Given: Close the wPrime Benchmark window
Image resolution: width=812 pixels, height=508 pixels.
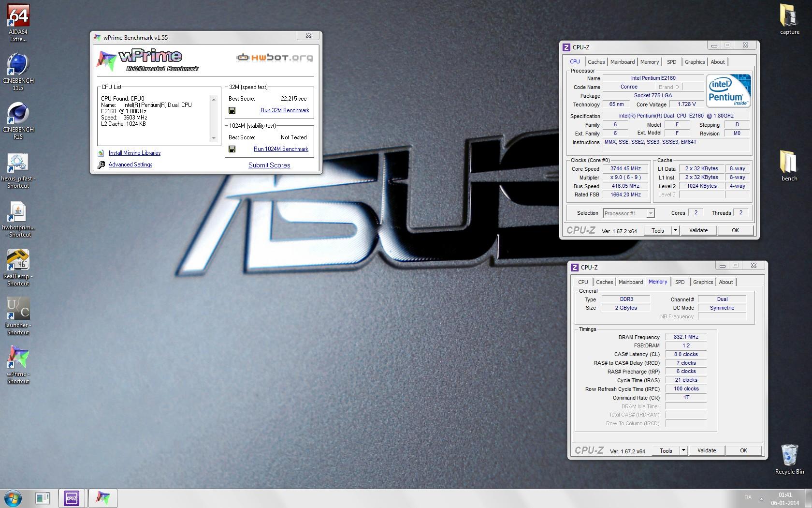Looking at the screenshot, I should pyautogui.click(x=308, y=36).
